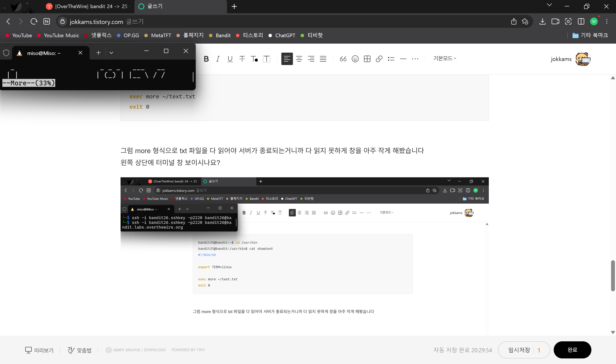Open the text color picker
Viewport: 616px width, 364px height.
[254, 59]
